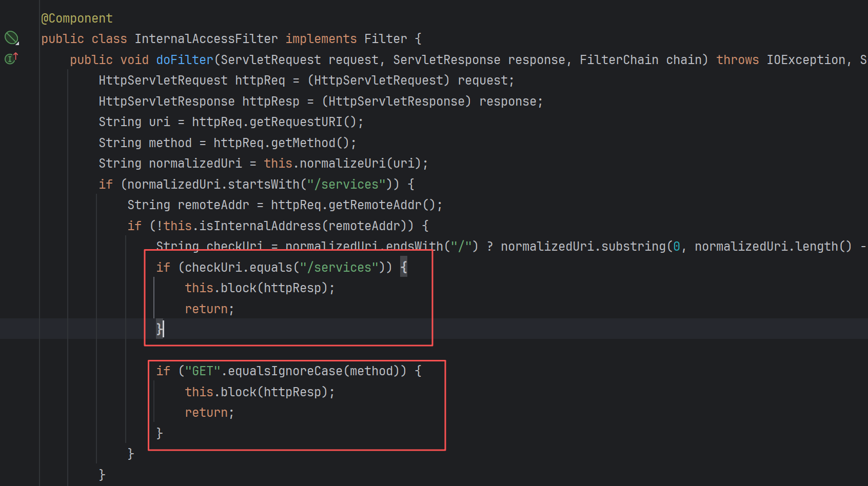Viewport: 868px width, 486px height.
Task: Click the IOException in throws clause
Action: coord(806,60)
